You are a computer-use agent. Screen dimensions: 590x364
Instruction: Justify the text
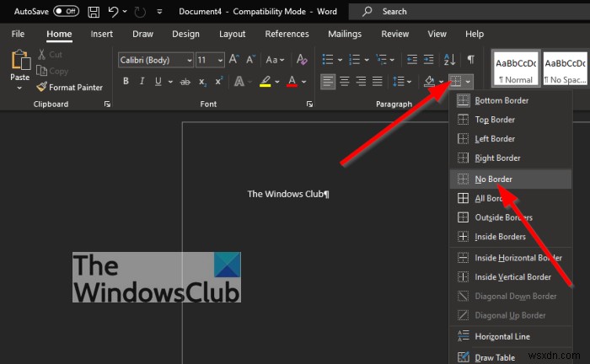click(378, 81)
